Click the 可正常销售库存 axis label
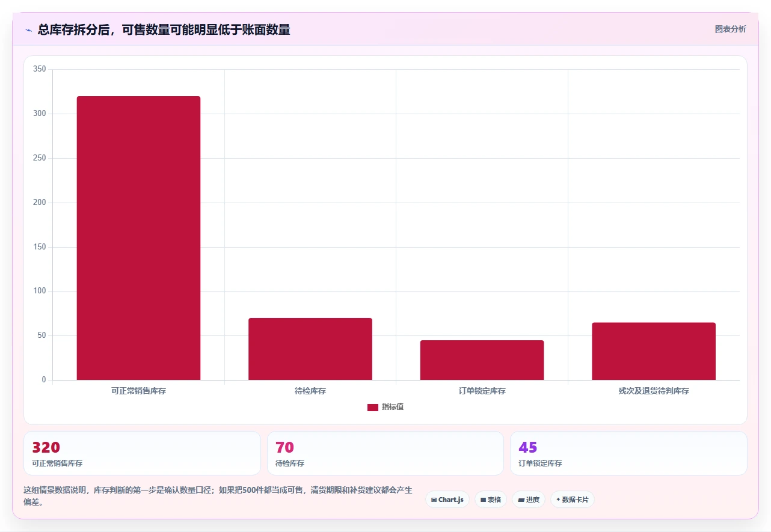This screenshot has height=532, width=771. [138, 391]
